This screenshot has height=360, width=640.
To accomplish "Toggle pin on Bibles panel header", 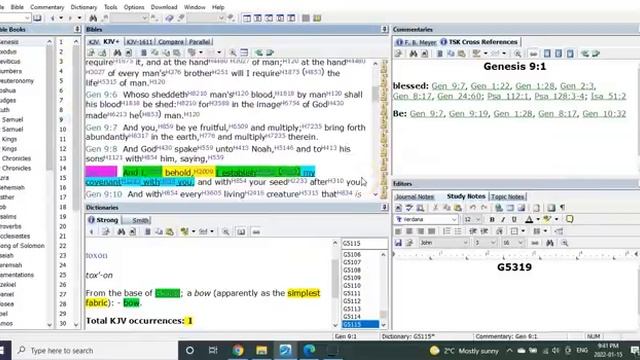I will point(384,29).
